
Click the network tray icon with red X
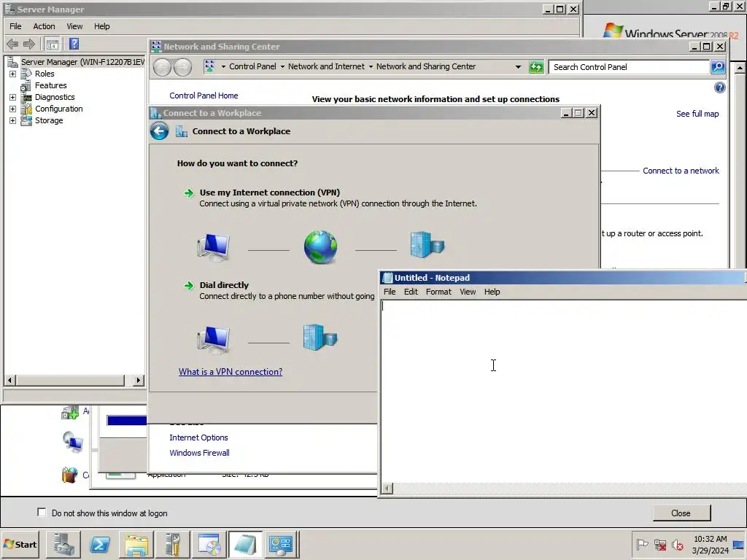(660, 544)
